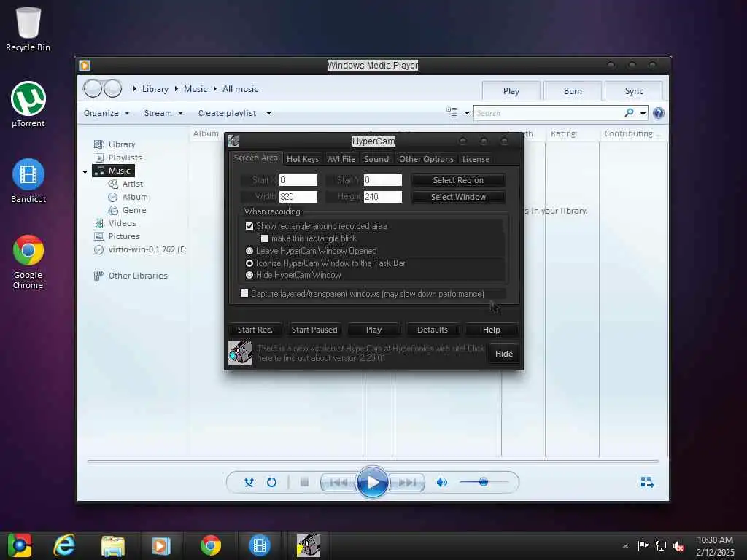Launch µTorrent from the desktop

pos(28,105)
